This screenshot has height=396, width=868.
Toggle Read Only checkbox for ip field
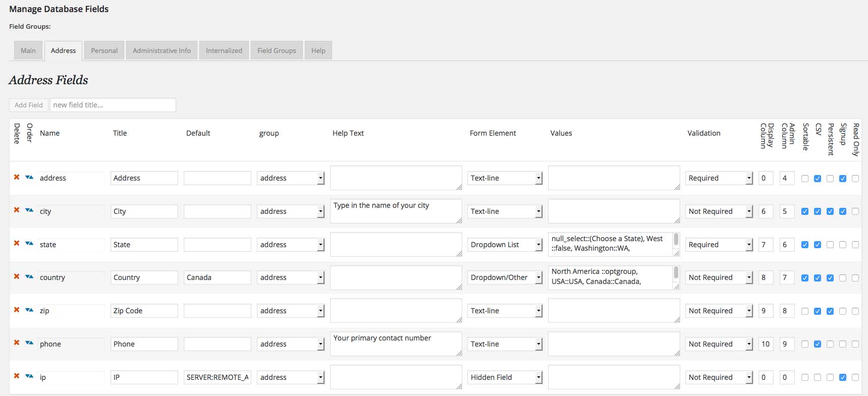pyautogui.click(x=855, y=377)
